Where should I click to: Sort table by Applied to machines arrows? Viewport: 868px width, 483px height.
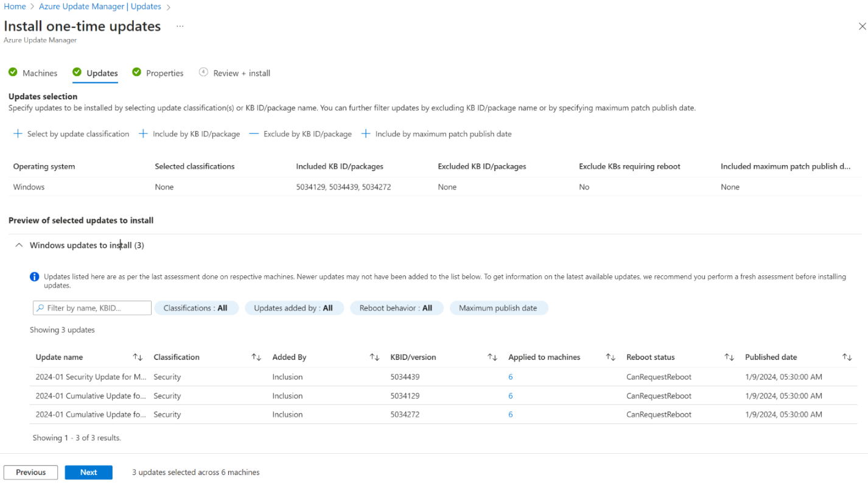[611, 358]
